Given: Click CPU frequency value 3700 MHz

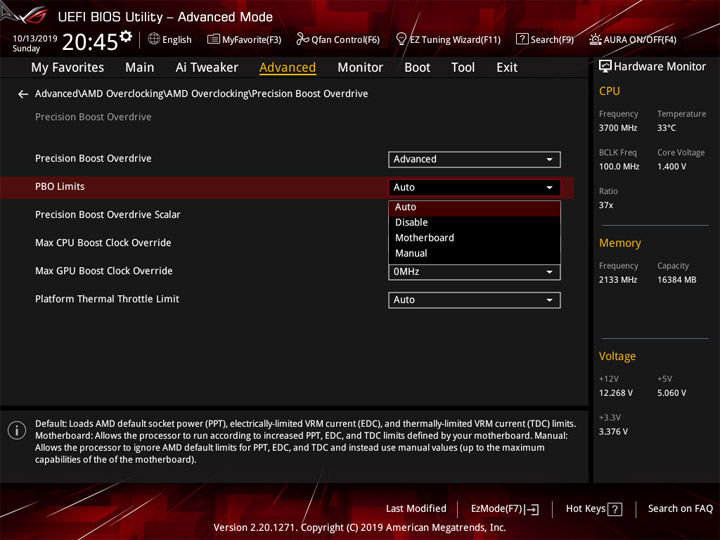Looking at the screenshot, I should (618, 128).
